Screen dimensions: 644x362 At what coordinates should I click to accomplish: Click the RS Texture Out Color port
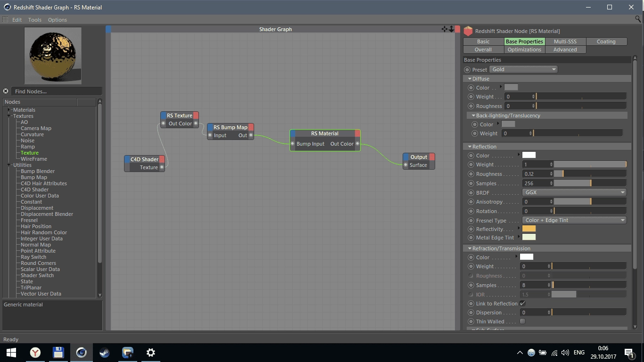point(196,123)
